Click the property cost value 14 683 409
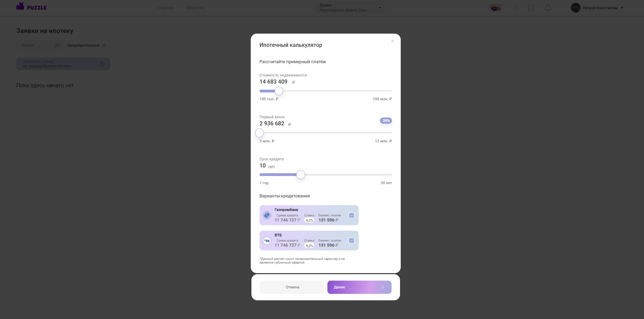 point(273,82)
